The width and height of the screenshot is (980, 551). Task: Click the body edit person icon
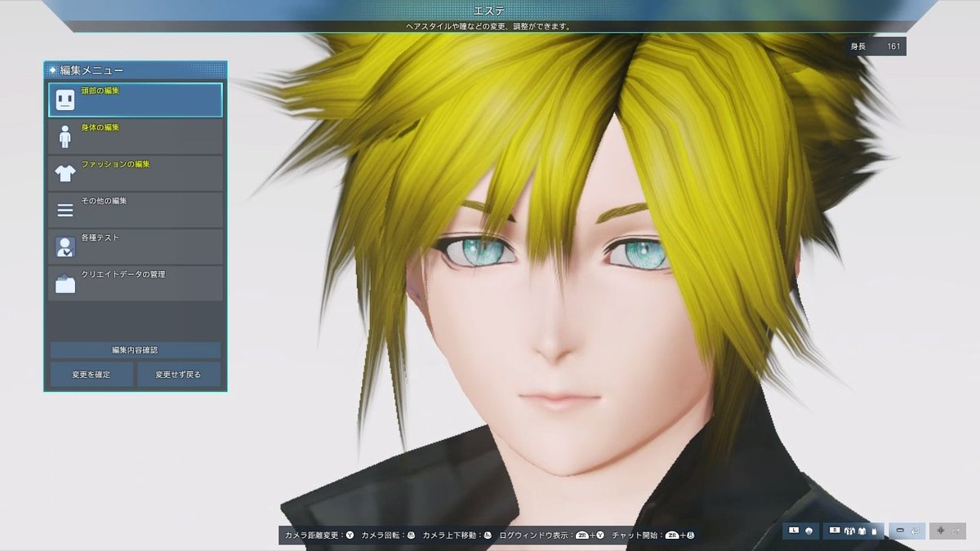[65, 136]
